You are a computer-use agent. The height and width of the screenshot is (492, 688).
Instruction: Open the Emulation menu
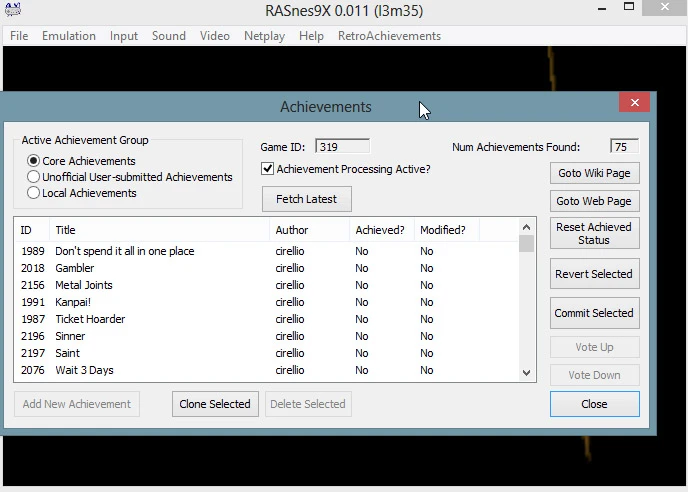(69, 36)
